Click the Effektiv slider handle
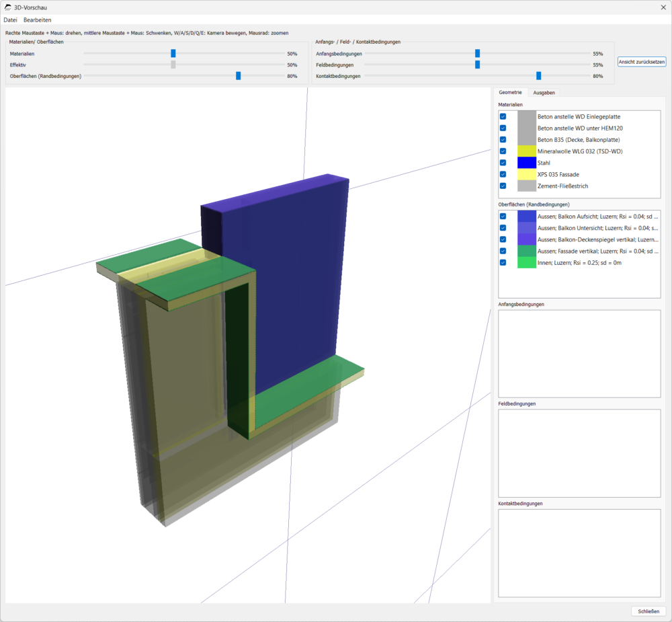 coord(173,65)
